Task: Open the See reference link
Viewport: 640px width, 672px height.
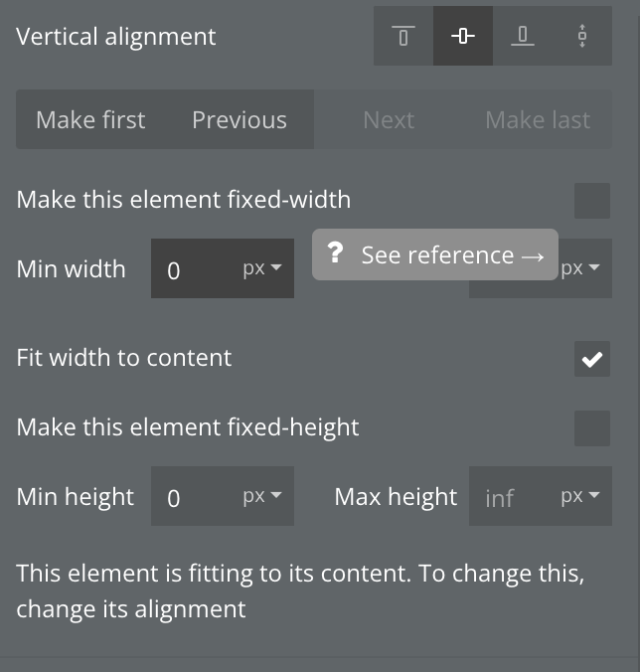Action: coord(452,255)
